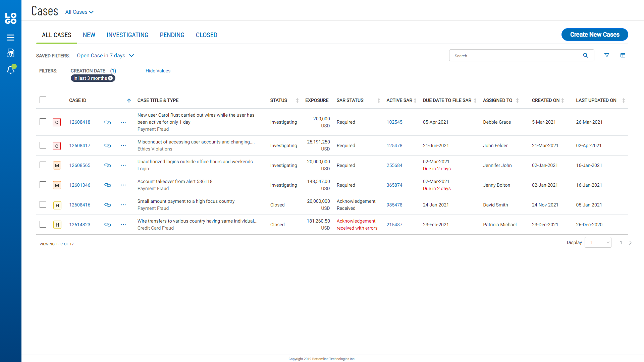Click the filter funnel icon
The image size is (644, 362).
[x=607, y=56]
